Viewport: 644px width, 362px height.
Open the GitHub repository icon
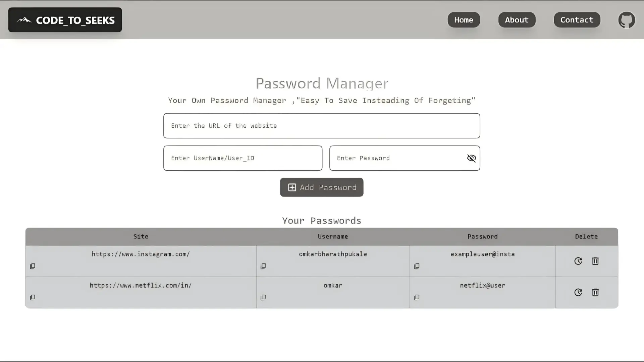click(x=627, y=20)
